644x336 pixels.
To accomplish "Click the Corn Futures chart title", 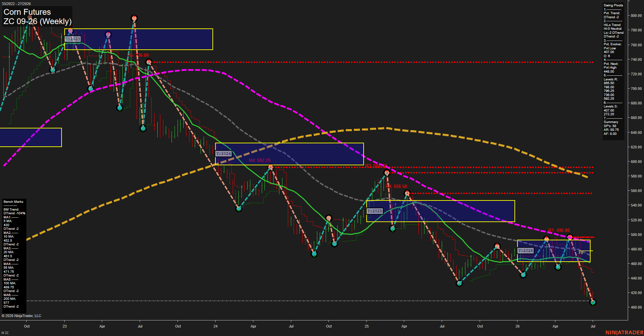I will [27, 12].
